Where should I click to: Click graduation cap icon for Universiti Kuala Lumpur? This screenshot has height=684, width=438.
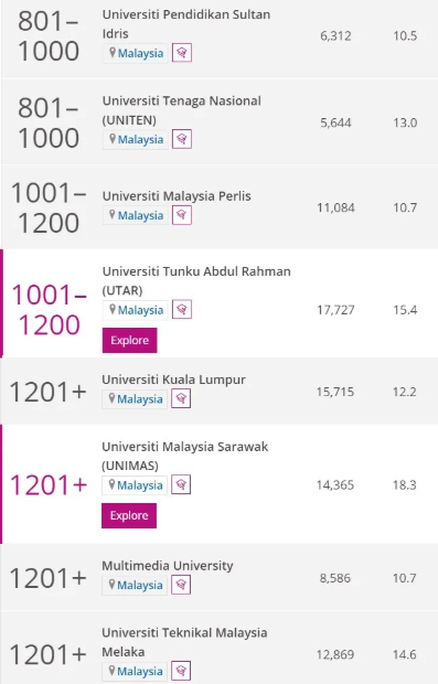181,399
